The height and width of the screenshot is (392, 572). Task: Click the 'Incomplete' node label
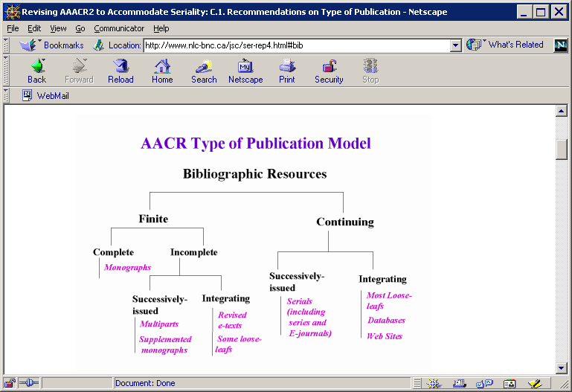[x=193, y=252]
